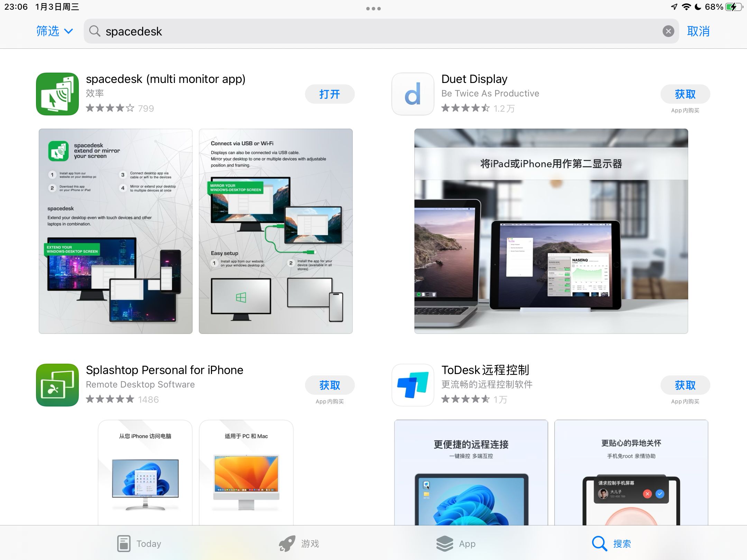The image size is (747, 560).
Task: Select the 搜索 search tab
Action: click(611, 543)
